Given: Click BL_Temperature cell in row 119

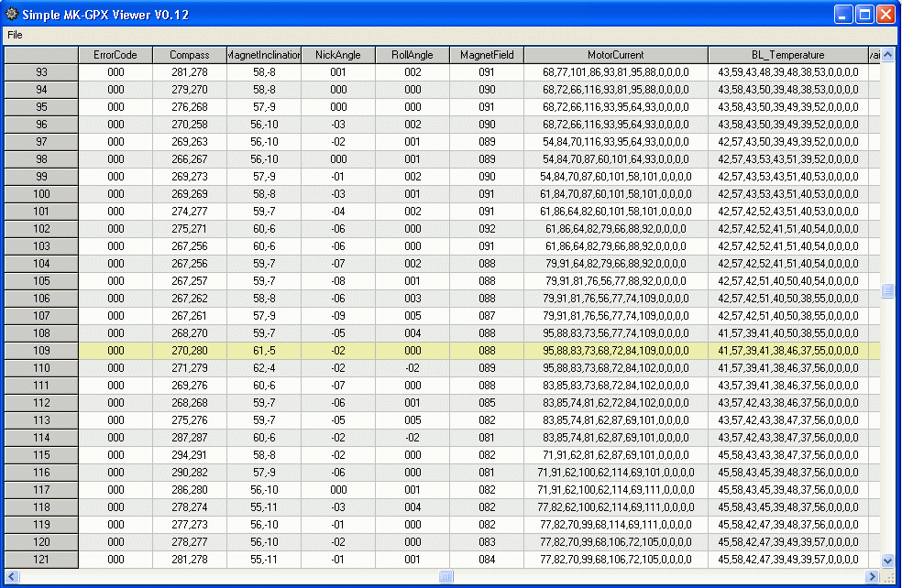Looking at the screenshot, I should (x=788, y=525).
